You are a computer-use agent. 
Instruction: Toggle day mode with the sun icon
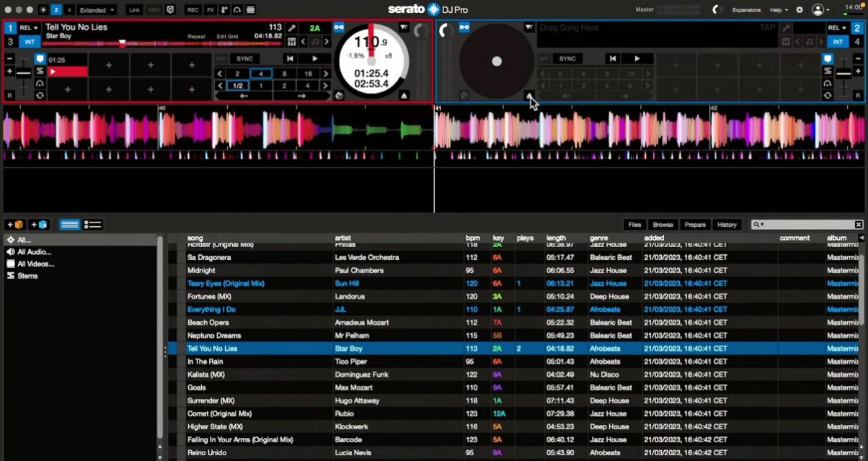43,9
